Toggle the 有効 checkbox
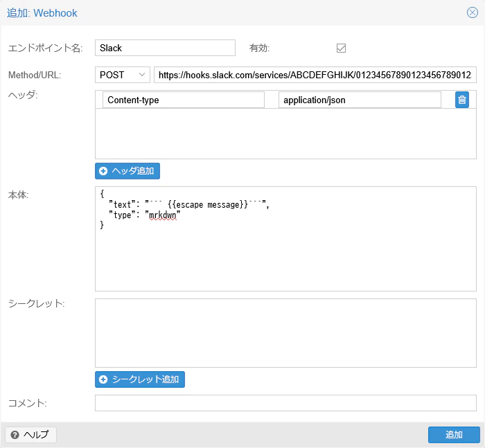 click(x=341, y=48)
